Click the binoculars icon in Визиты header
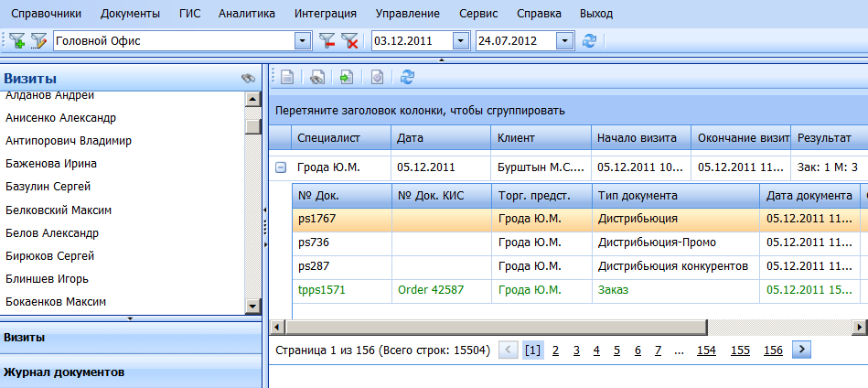This screenshot has width=868, height=388. tap(248, 79)
